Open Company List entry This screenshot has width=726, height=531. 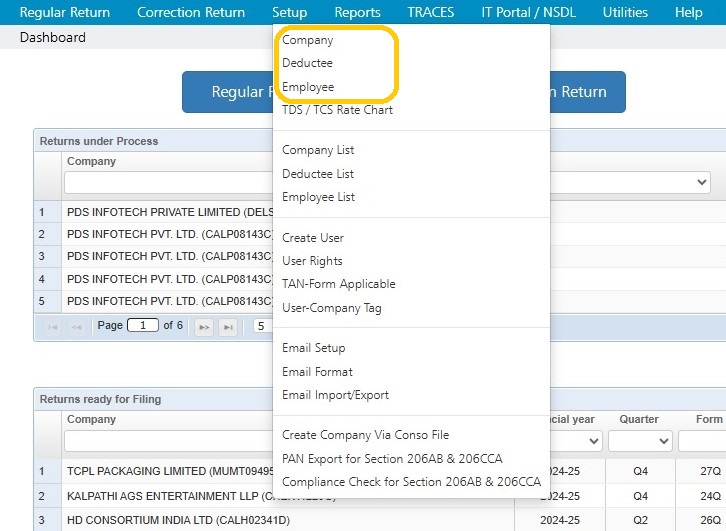click(318, 150)
